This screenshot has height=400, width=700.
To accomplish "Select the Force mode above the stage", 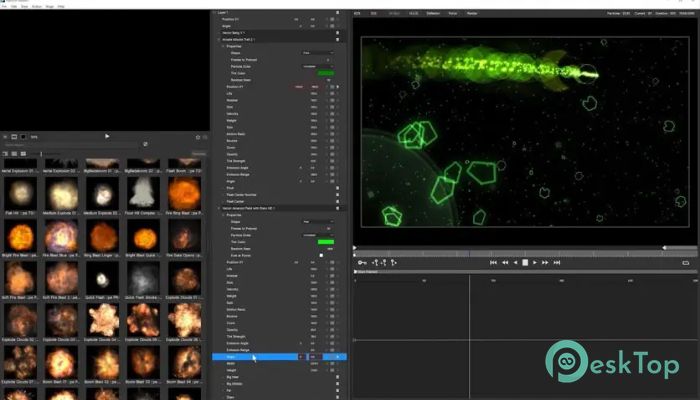I will 453,13.
